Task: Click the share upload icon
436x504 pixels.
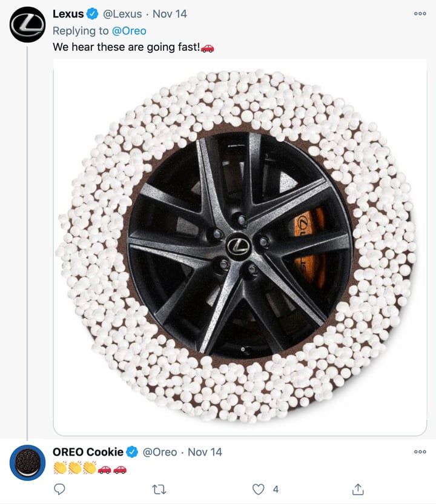Action: [358, 489]
